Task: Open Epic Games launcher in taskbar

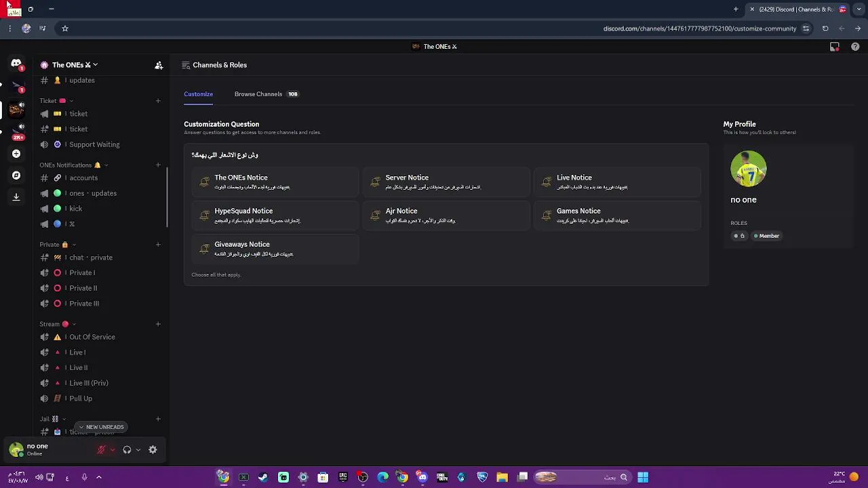Action: 343,477
